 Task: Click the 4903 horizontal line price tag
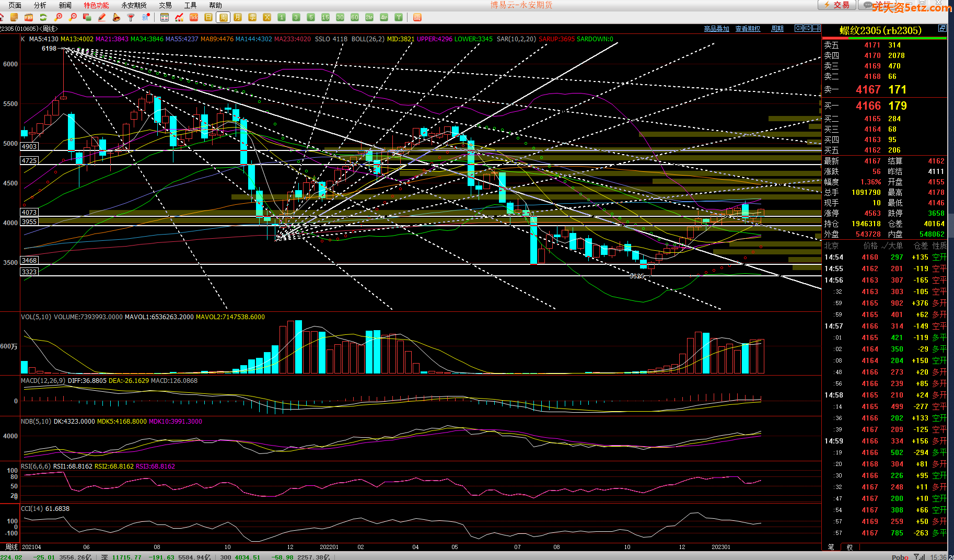tap(29, 147)
